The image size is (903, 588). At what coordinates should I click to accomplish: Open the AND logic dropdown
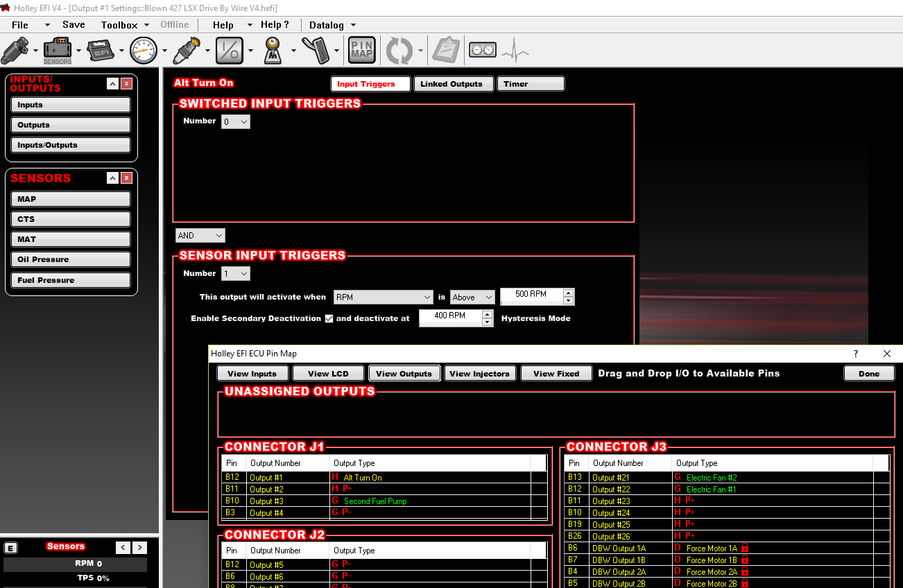(x=200, y=236)
